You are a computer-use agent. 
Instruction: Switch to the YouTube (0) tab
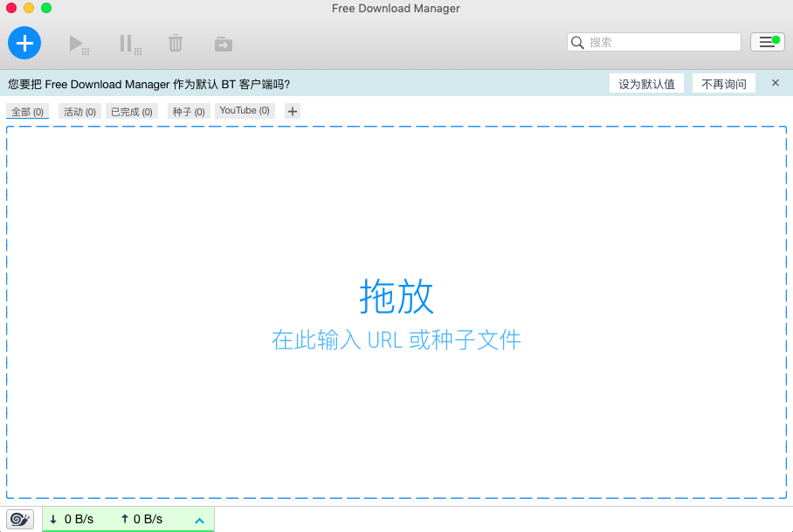pos(245,111)
